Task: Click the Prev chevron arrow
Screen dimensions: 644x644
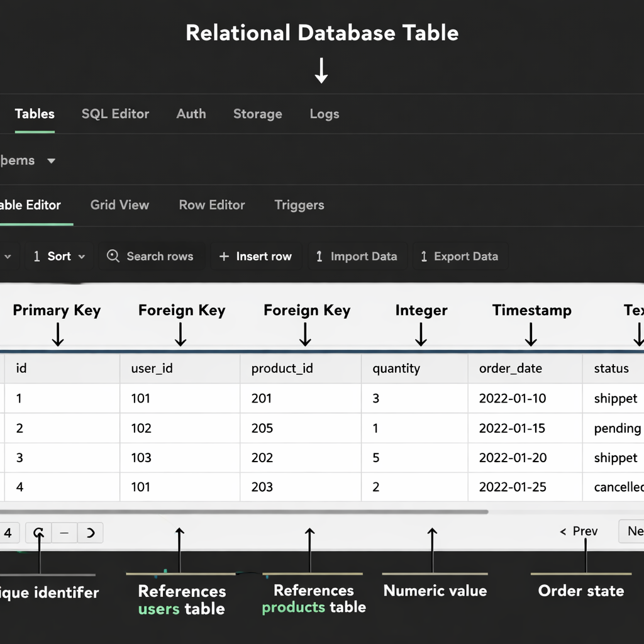Action: 563,532
